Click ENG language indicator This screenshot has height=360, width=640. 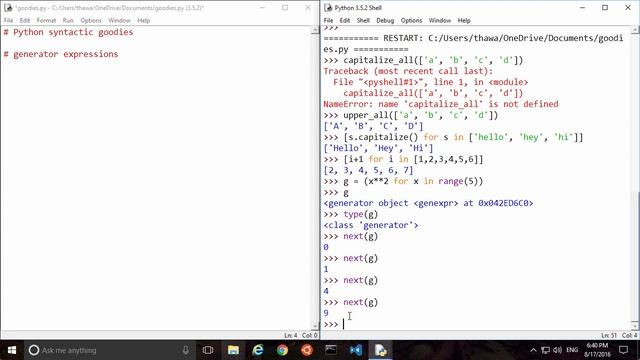(572, 350)
